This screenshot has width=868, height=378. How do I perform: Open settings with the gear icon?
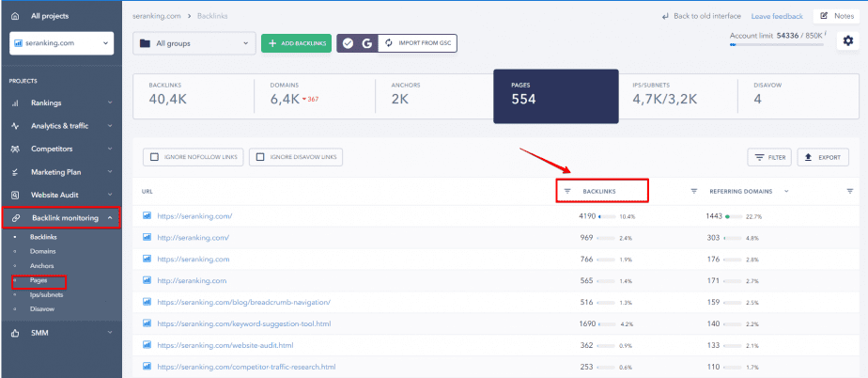pyautogui.click(x=847, y=40)
